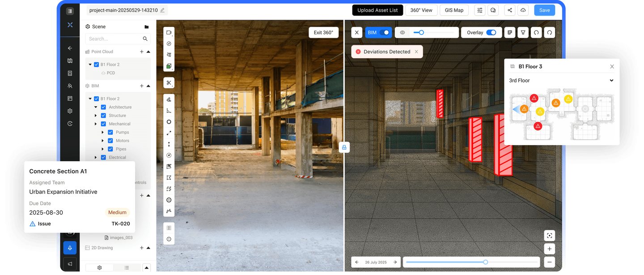Select the angle measurement tool
Screen dimensions: 644x275
coord(169,111)
